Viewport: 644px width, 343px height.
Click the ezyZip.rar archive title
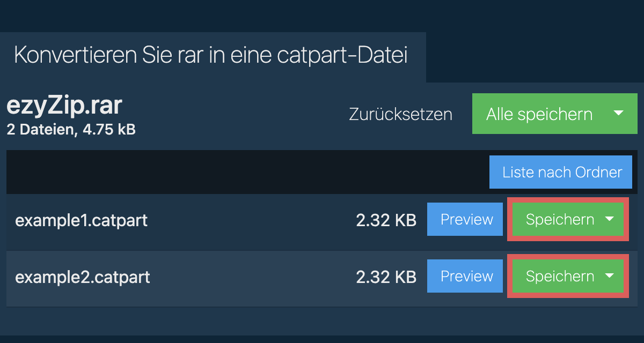pyautogui.click(x=64, y=106)
